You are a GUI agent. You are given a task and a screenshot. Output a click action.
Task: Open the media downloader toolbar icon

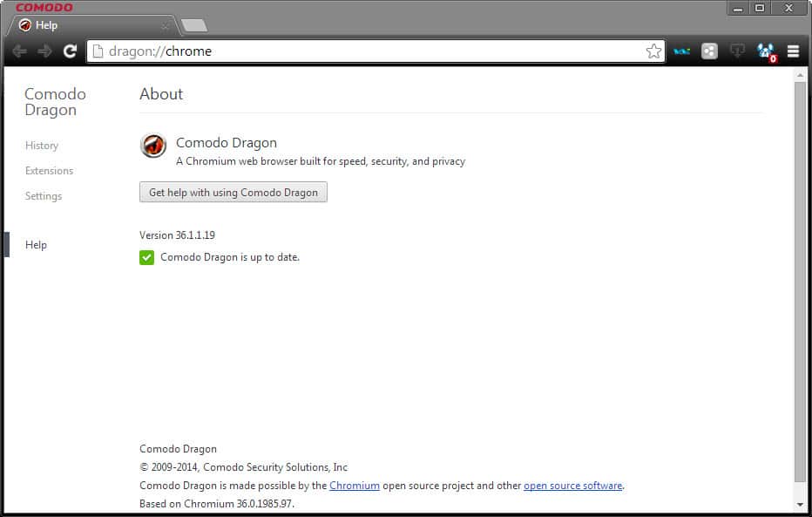(x=737, y=51)
